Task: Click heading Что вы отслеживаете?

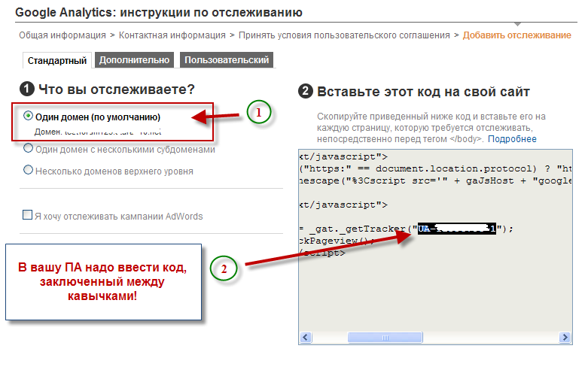Action: click(x=116, y=89)
